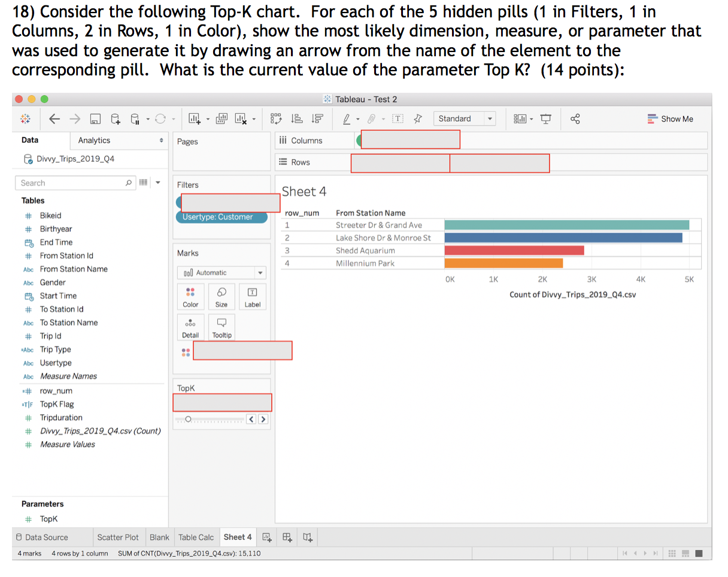Click the Usertype: Customer filter pill
The height and width of the screenshot is (577, 728).
(221, 217)
